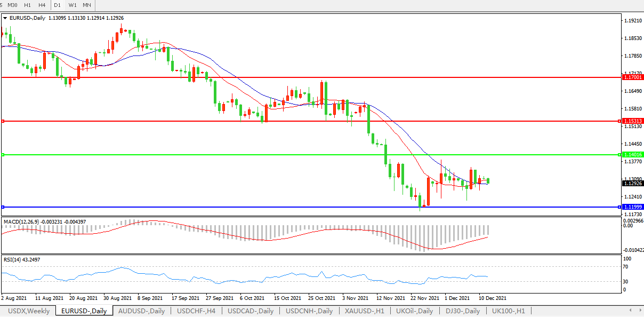Select the blue 1.11999 support line label
Image resolution: width=644 pixels, height=317 pixels.
tap(633, 207)
